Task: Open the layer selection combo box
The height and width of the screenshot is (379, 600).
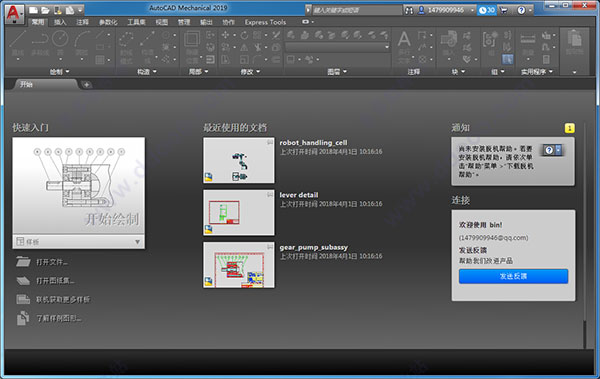Action: pos(338,47)
